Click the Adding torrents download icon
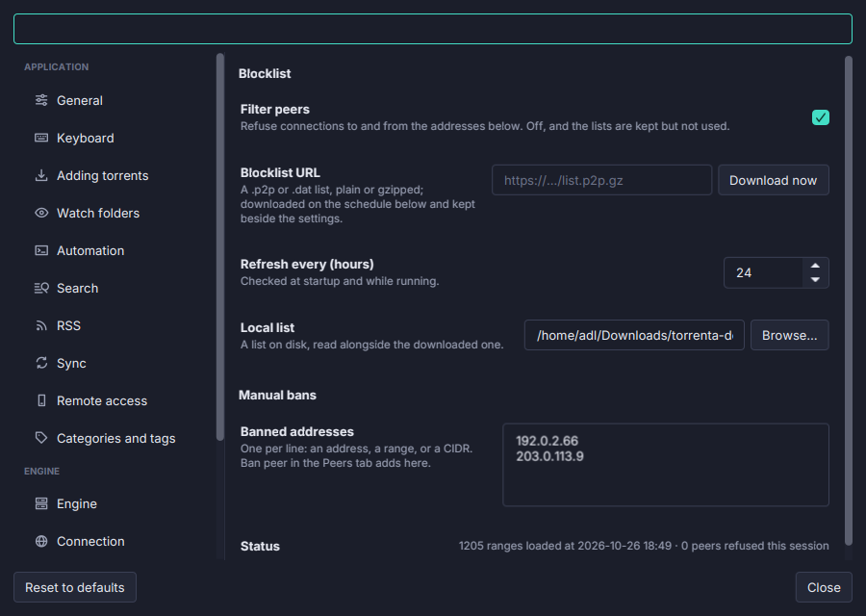 pyautogui.click(x=41, y=175)
